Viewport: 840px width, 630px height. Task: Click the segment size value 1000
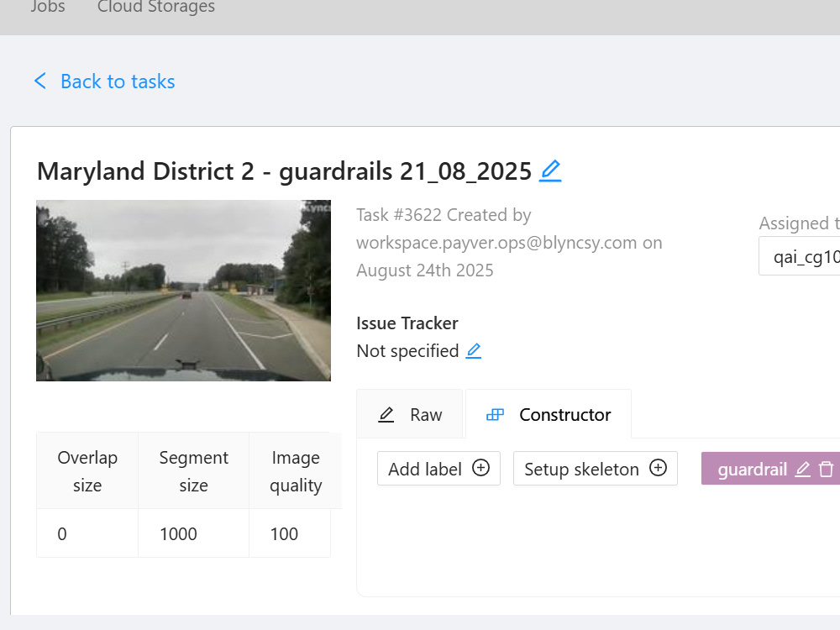[x=178, y=534]
